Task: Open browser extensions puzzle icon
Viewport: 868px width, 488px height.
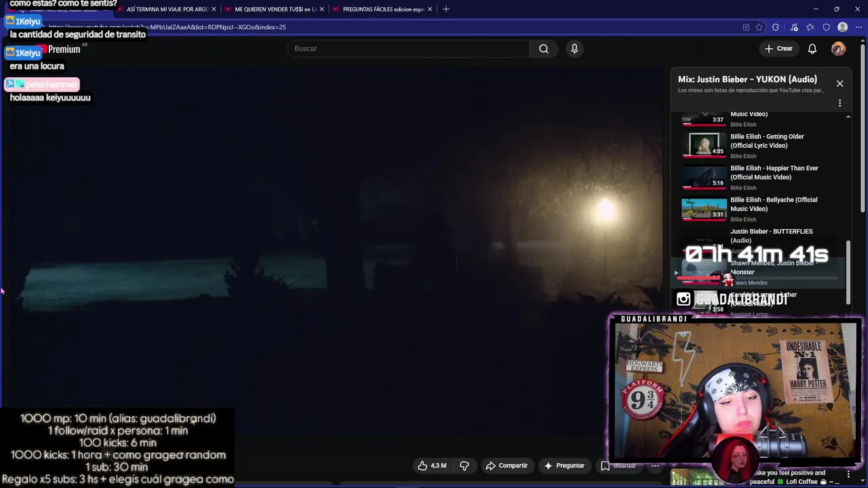Action: coord(776,27)
